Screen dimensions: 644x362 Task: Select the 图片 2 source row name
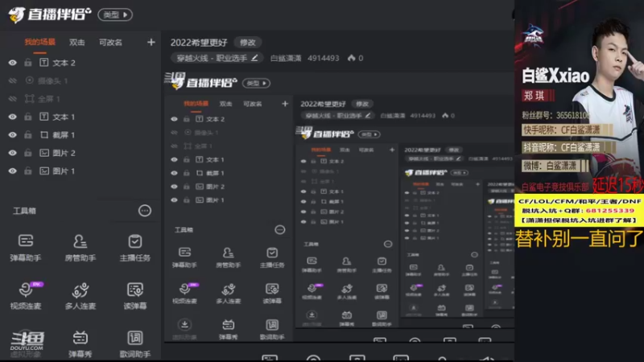tap(64, 153)
